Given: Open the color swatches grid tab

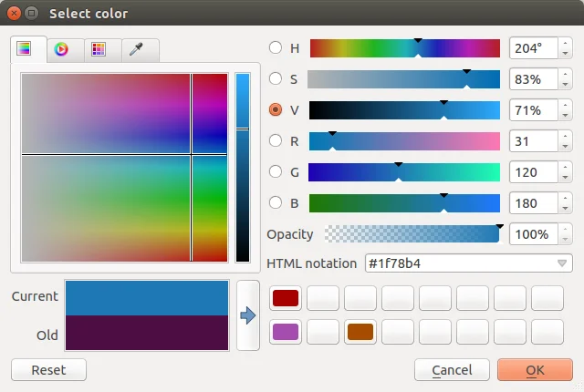Looking at the screenshot, I should pyautogui.click(x=99, y=49).
